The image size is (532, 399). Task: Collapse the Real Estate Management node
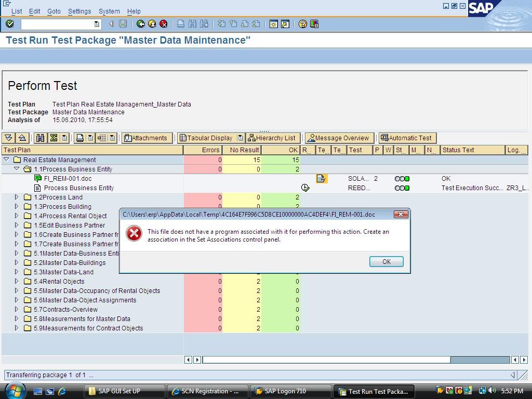click(6, 159)
